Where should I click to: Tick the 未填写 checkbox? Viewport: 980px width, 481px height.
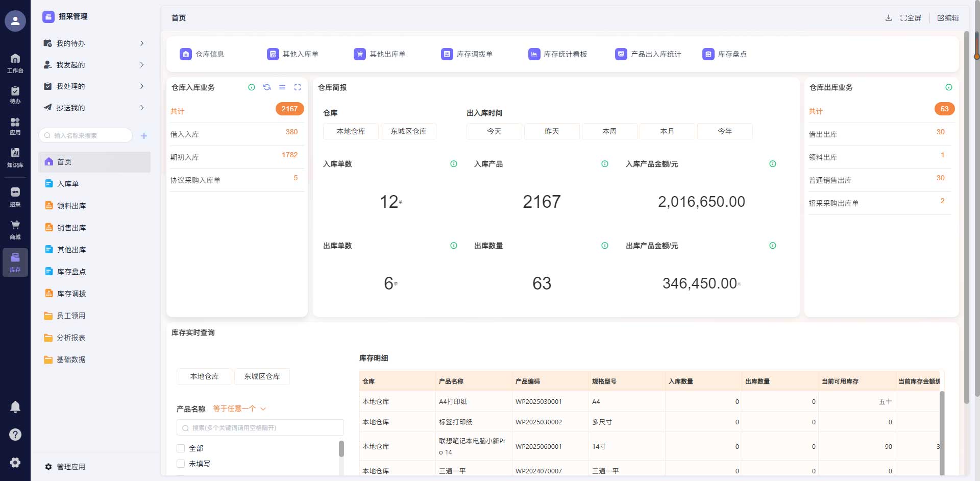(181, 464)
